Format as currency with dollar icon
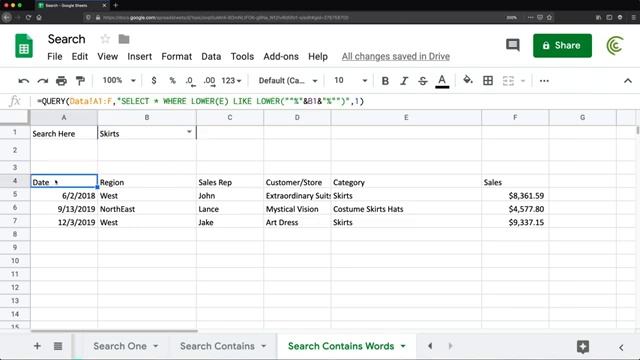640x360 pixels. coord(153,81)
